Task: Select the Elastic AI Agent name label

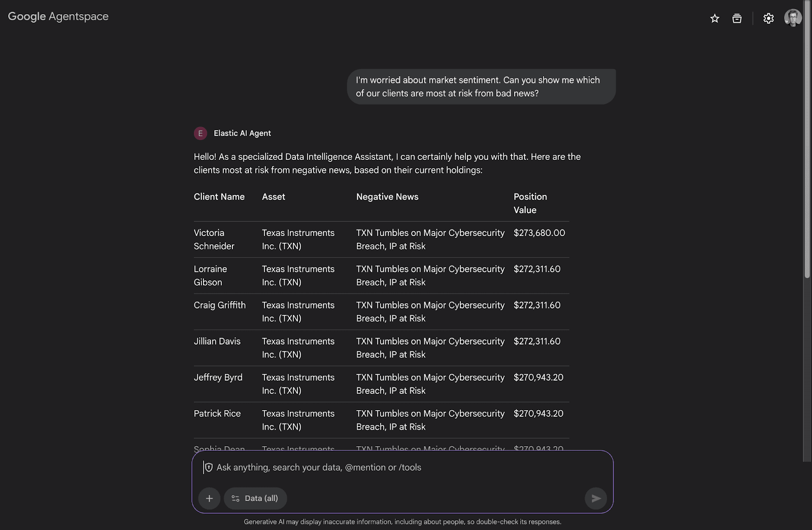Action: (242, 133)
